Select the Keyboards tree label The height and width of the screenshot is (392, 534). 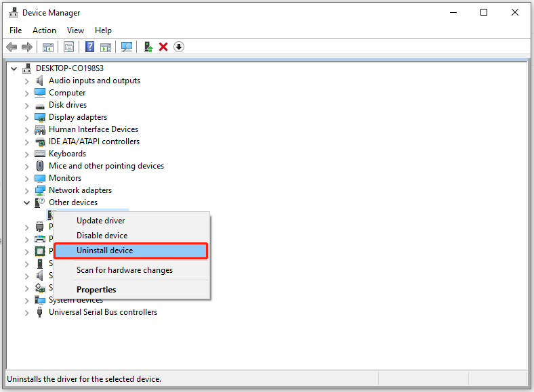[x=68, y=154]
